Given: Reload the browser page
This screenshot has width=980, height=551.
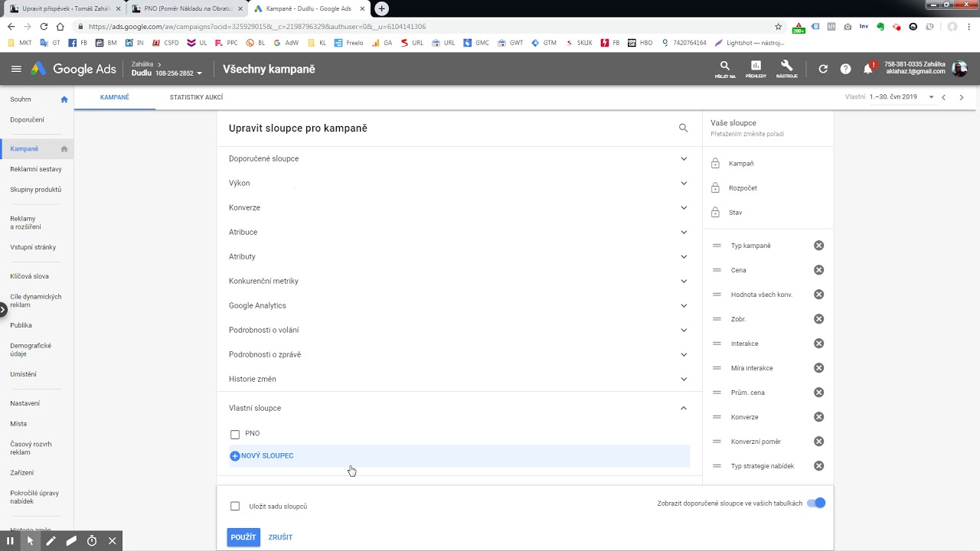Looking at the screenshot, I should 44,26.
